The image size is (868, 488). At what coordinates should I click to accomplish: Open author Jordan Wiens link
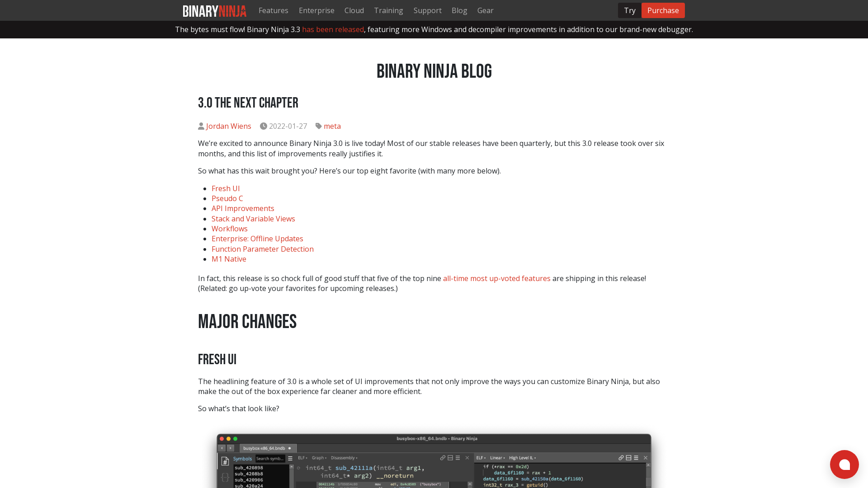click(x=229, y=126)
